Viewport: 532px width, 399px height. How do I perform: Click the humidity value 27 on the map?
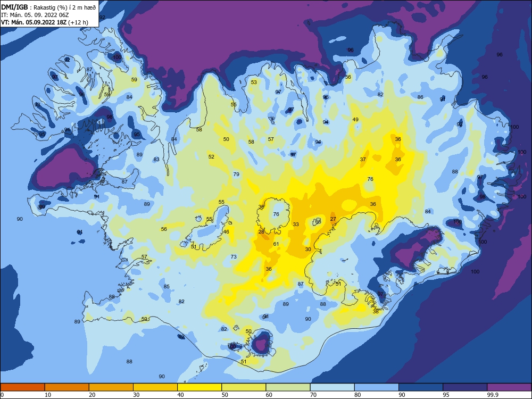point(333,219)
